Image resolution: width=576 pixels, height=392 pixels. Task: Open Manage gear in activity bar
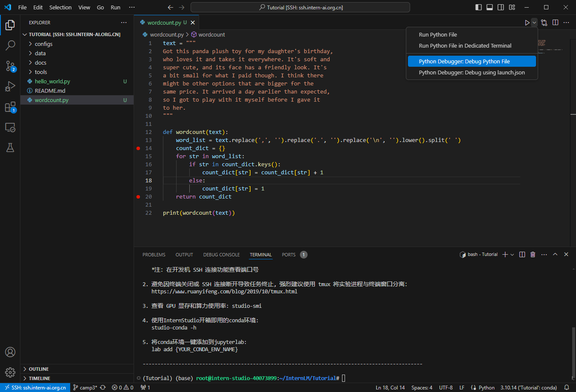10,372
